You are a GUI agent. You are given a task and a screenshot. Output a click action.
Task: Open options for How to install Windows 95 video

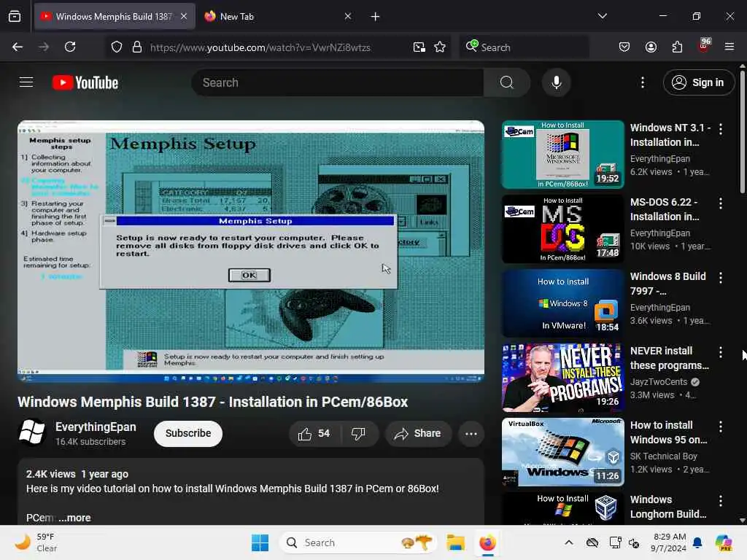(720, 426)
